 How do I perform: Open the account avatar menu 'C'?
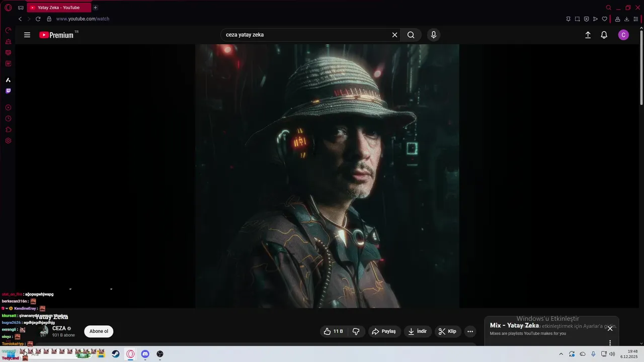(623, 35)
